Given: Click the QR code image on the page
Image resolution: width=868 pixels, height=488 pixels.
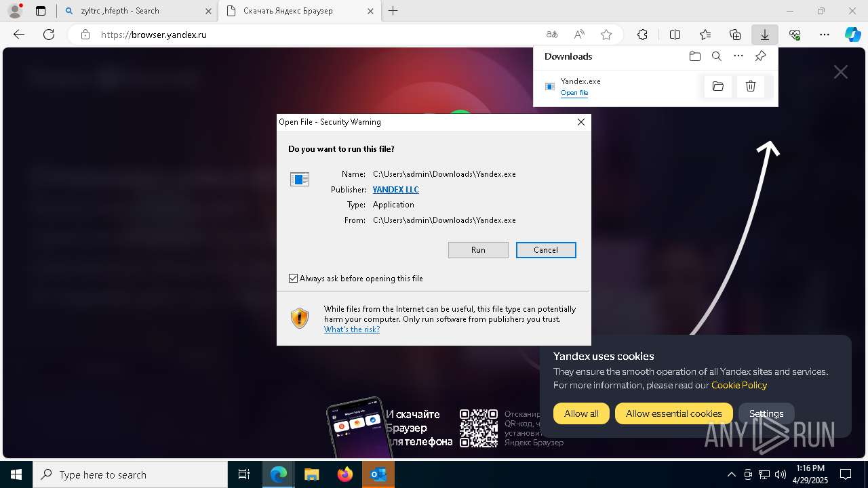Looking at the screenshot, I should point(479,428).
